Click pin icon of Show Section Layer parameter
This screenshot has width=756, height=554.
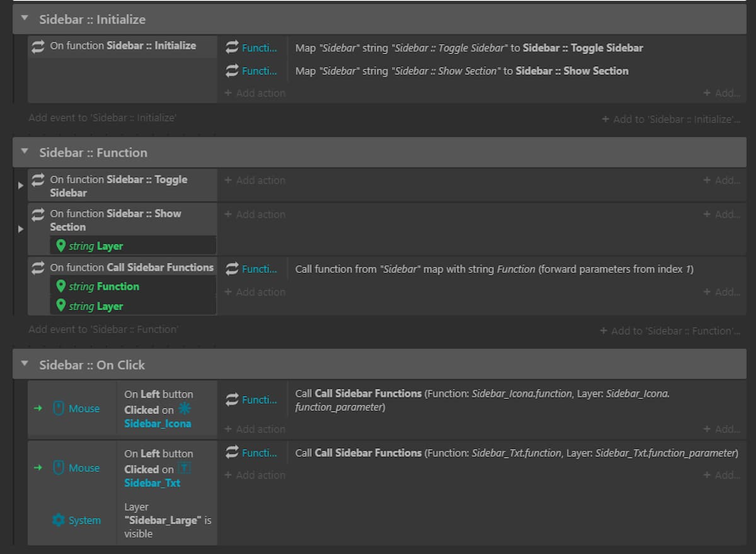tap(61, 246)
